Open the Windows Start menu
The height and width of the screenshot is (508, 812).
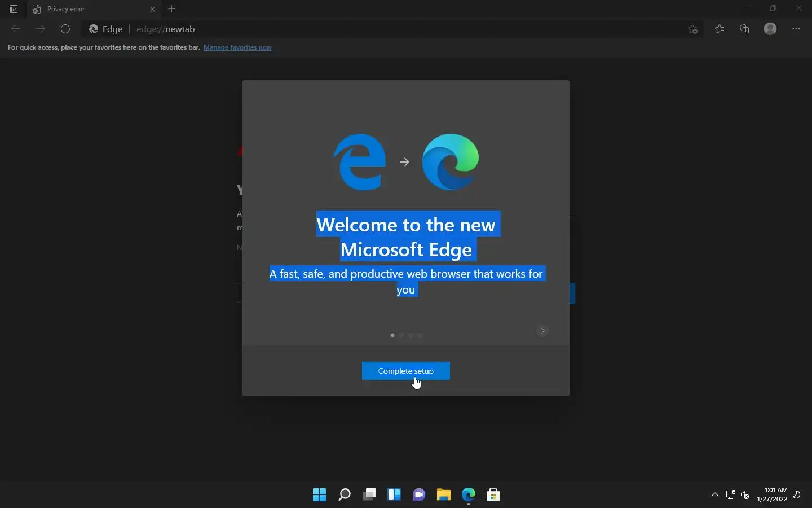(319, 494)
